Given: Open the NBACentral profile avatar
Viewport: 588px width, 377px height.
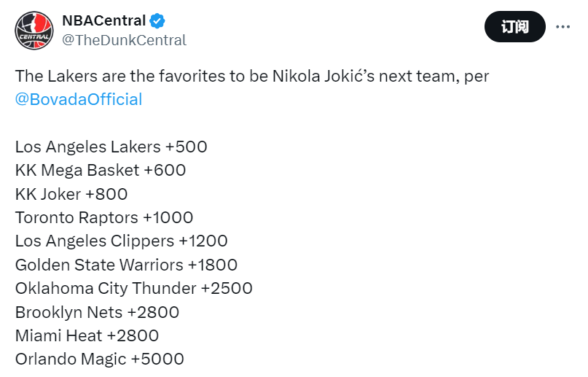Looking at the screenshot, I should tap(34, 31).
